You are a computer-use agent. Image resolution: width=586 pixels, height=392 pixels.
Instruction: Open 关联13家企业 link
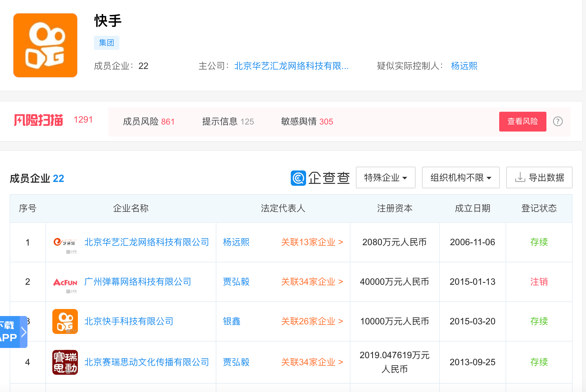pos(312,242)
